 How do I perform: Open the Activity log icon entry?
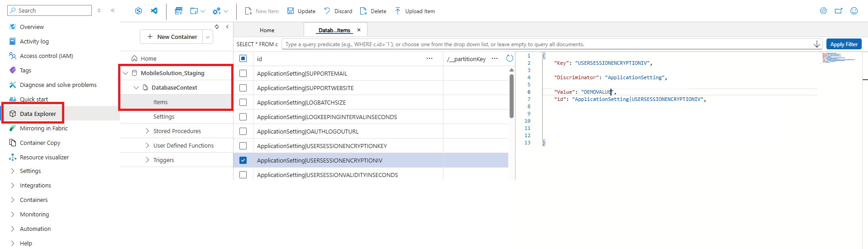pos(13,41)
